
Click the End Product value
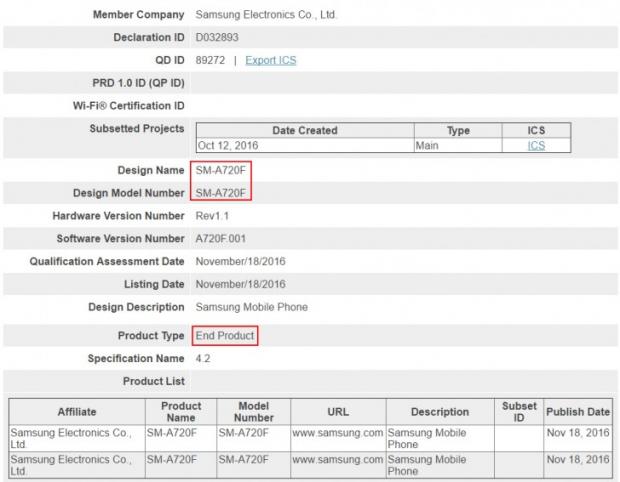coord(225,336)
